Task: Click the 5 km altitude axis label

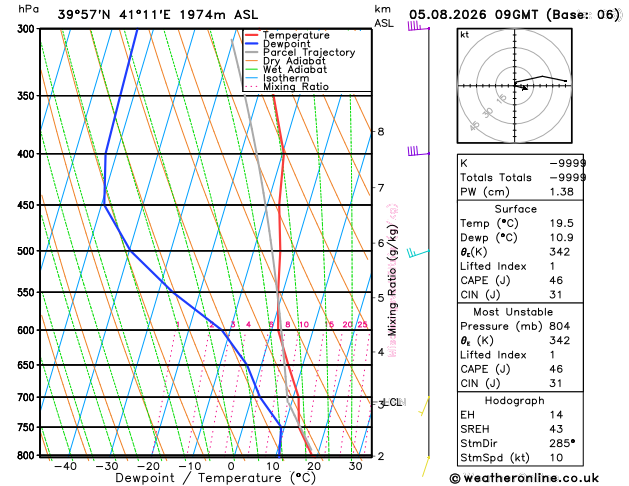Action: tap(381, 298)
